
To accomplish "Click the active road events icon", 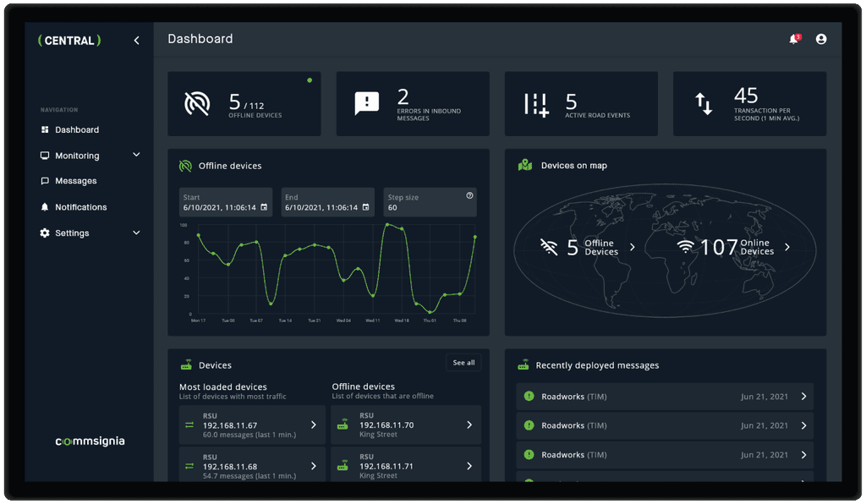I will click(536, 104).
